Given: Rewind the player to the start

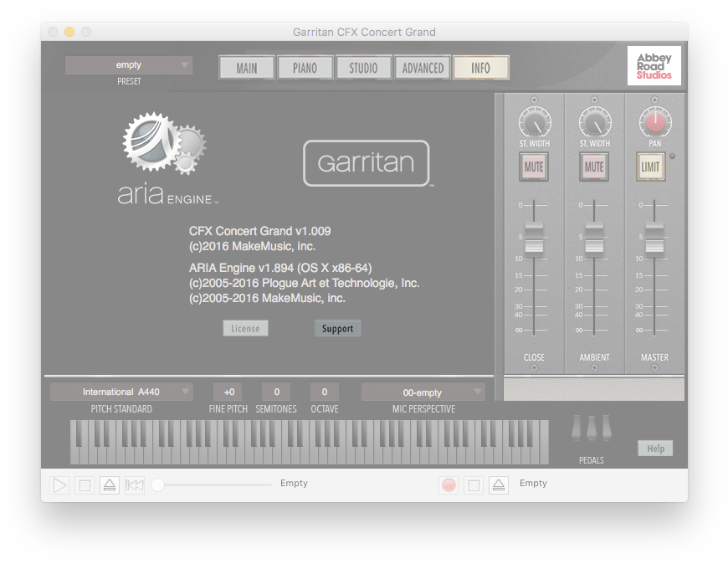Looking at the screenshot, I should point(135,485).
